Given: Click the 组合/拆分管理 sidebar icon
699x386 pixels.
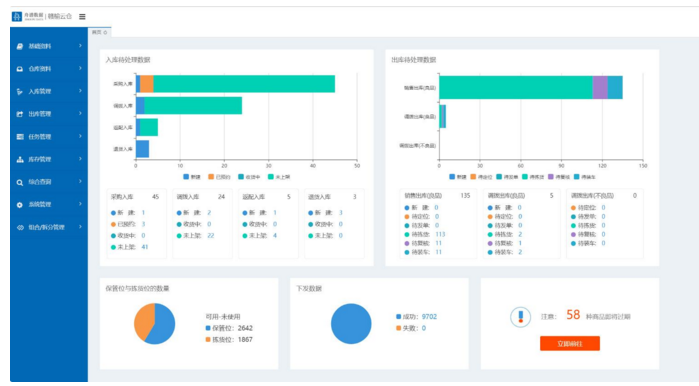Looking at the screenshot, I should pyautogui.click(x=20, y=227).
